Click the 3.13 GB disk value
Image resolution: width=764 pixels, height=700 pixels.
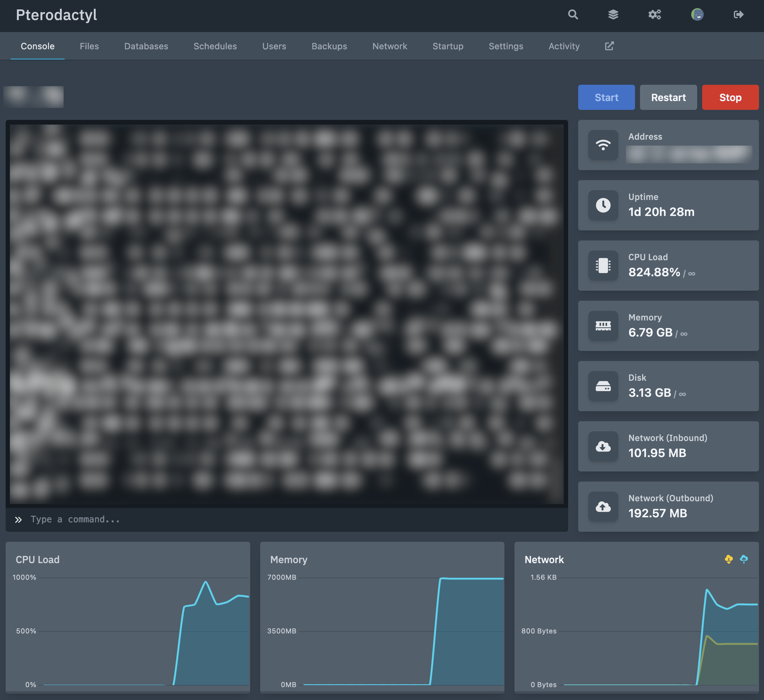click(x=649, y=393)
